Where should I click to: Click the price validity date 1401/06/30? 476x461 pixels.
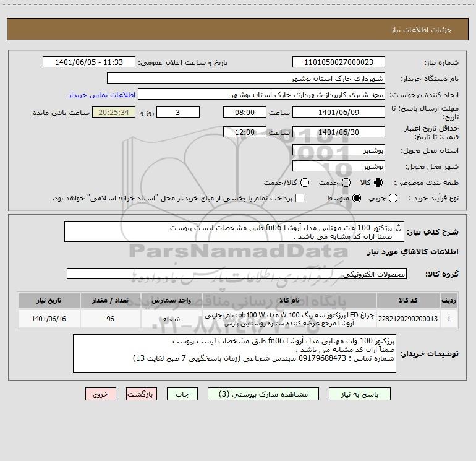point(339,132)
